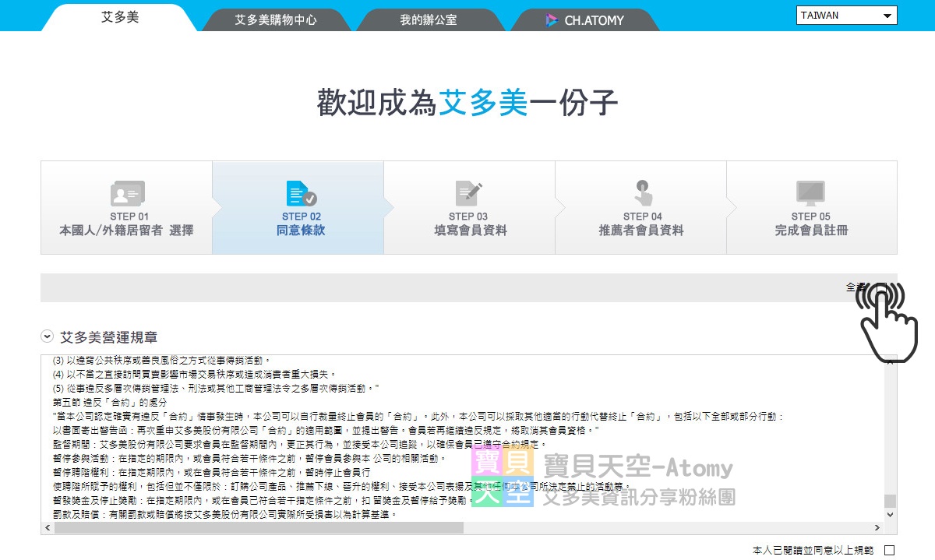This screenshot has width=935, height=560.
Task: Click the terms line starting with 罰款及賠償
Action: point(225,515)
